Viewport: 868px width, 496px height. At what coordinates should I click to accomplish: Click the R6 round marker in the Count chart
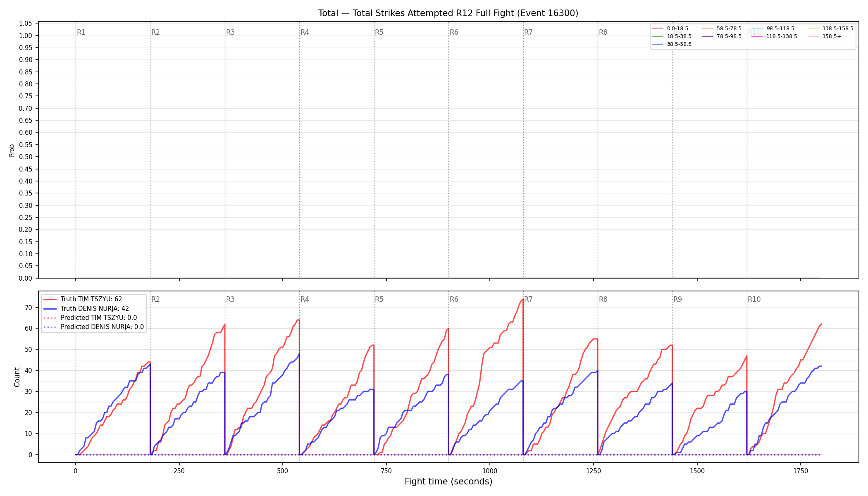click(x=454, y=299)
